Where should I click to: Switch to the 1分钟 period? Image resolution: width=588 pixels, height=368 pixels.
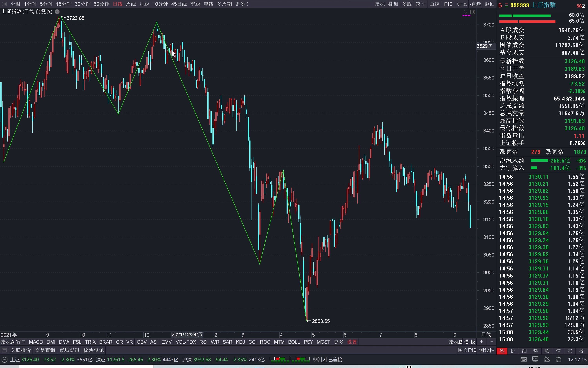30,4
